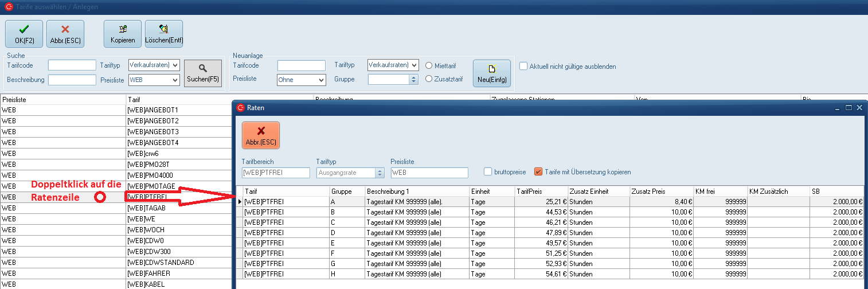Click the OK(F2) green checkmark button
868x289 pixels.
pyautogui.click(x=24, y=34)
